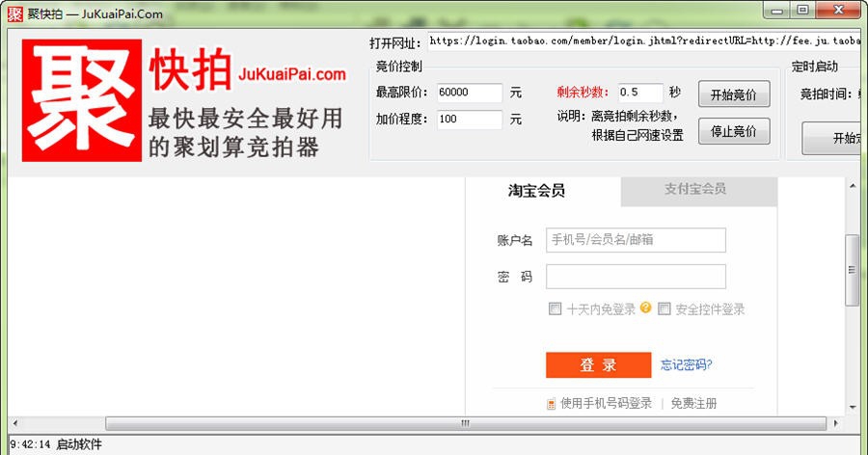Click the 剩余秒数 input field
Image resolution: width=868 pixels, height=455 pixels.
click(640, 93)
